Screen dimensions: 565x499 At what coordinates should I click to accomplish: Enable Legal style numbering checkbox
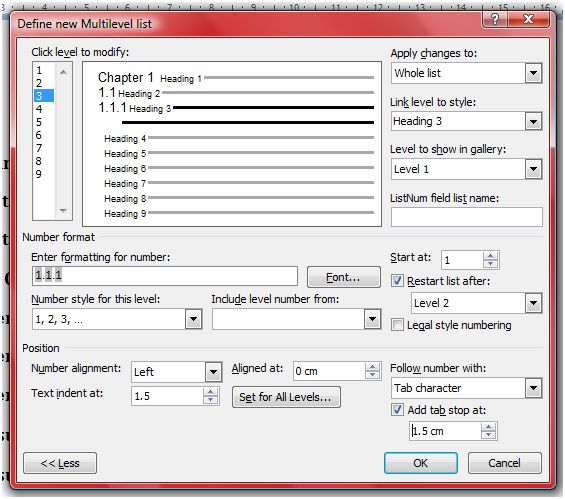coord(397,325)
